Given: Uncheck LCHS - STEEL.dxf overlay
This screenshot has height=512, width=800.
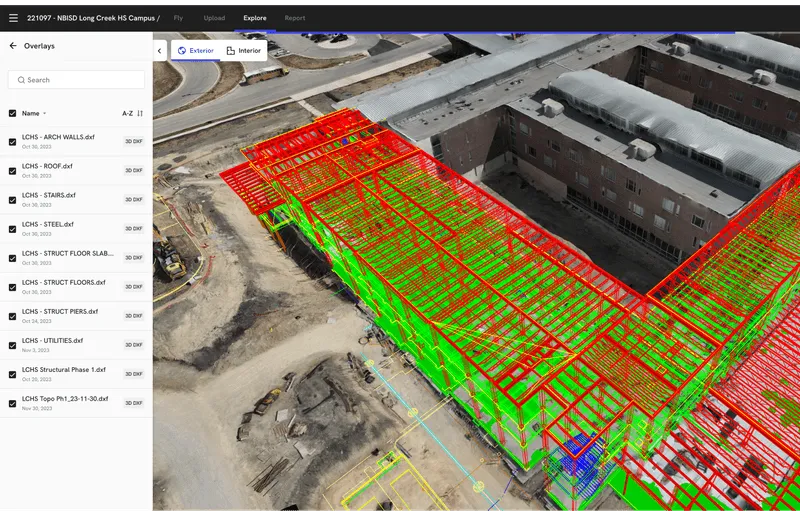Looking at the screenshot, I should 12,229.
